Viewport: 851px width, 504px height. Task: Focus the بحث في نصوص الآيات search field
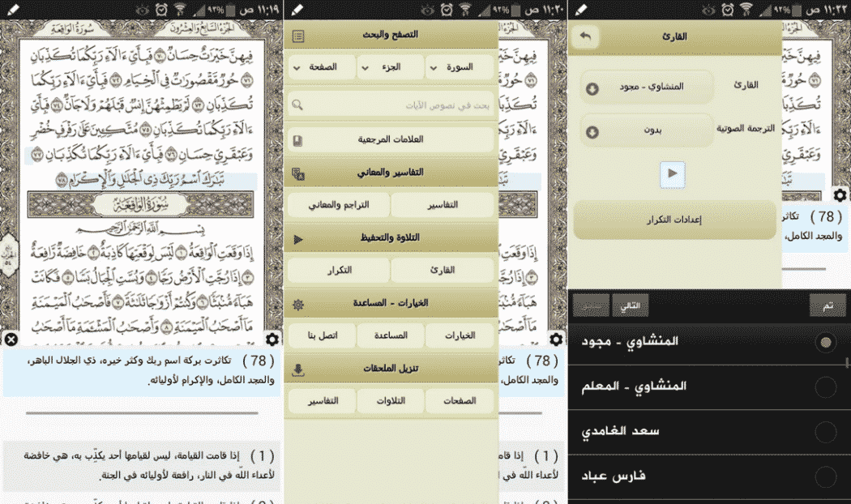click(390, 105)
